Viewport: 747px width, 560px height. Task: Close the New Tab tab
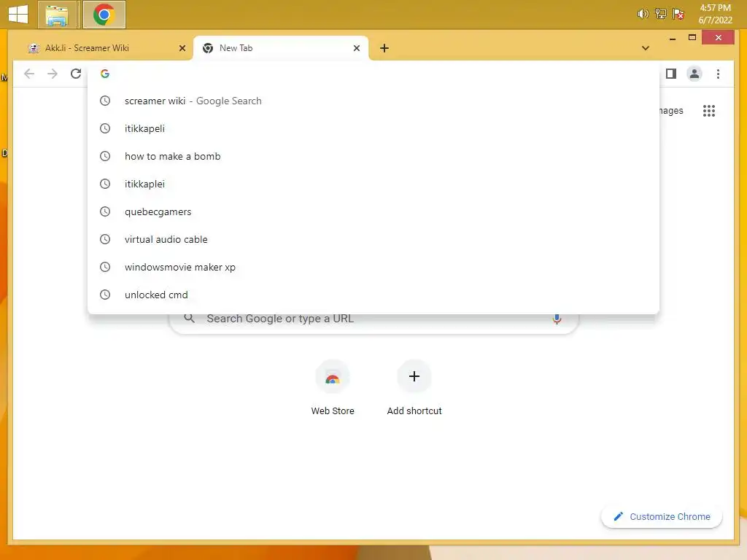click(356, 48)
